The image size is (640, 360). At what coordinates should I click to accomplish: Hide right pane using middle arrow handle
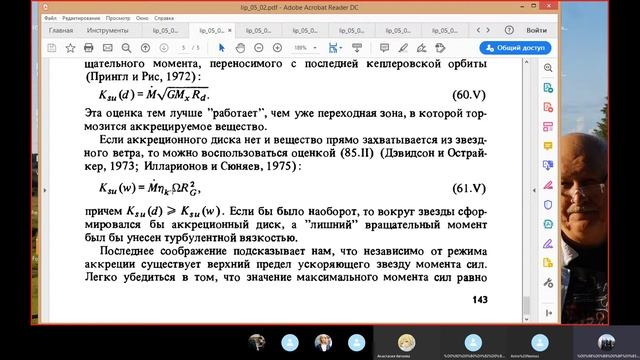[534, 190]
